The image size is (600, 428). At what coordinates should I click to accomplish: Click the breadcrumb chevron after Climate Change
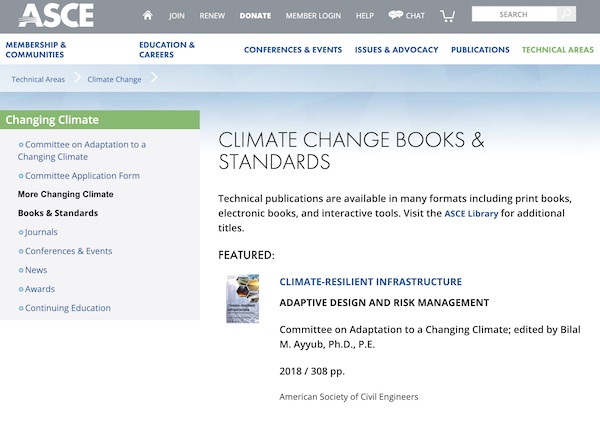tap(154, 78)
